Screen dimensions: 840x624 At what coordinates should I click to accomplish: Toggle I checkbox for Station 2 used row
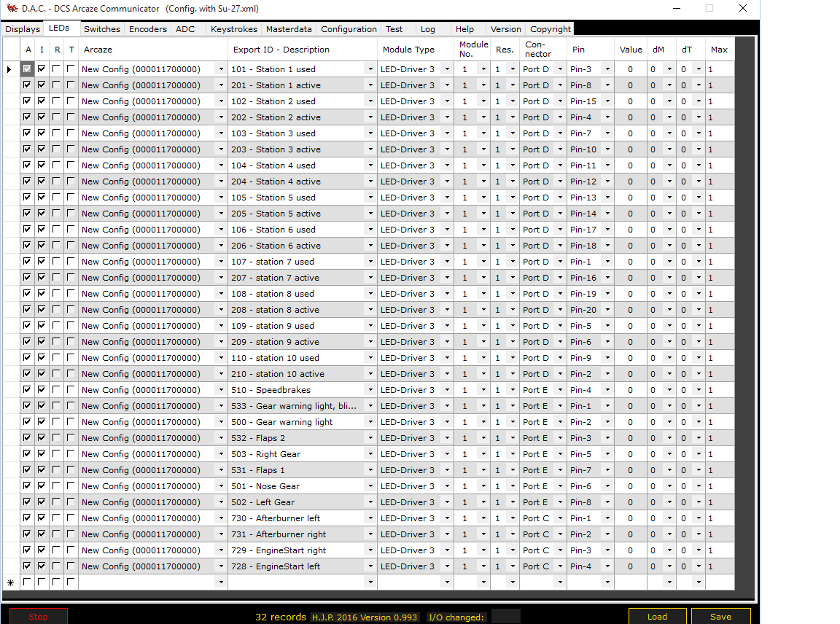[x=42, y=101]
